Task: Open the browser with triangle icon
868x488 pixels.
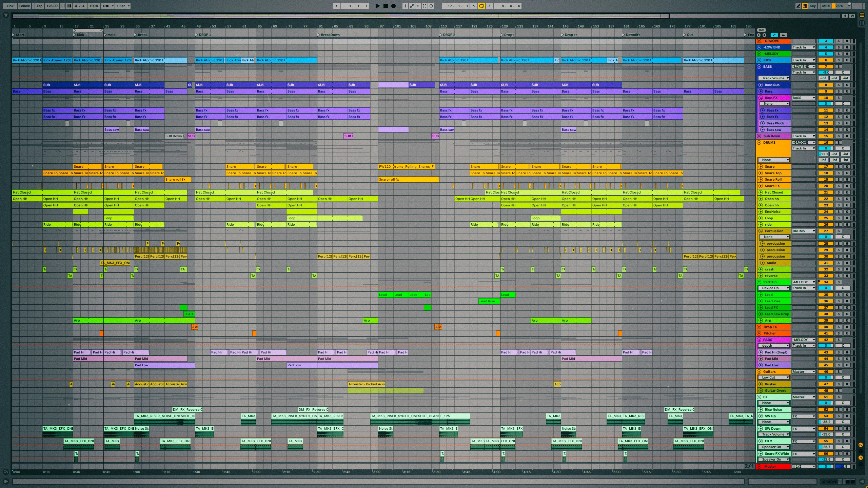Action: (x=6, y=15)
